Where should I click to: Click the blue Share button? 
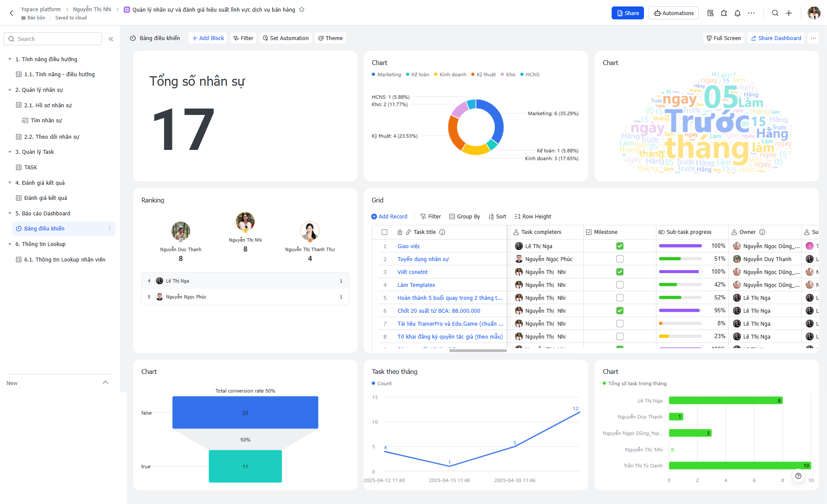(628, 13)
